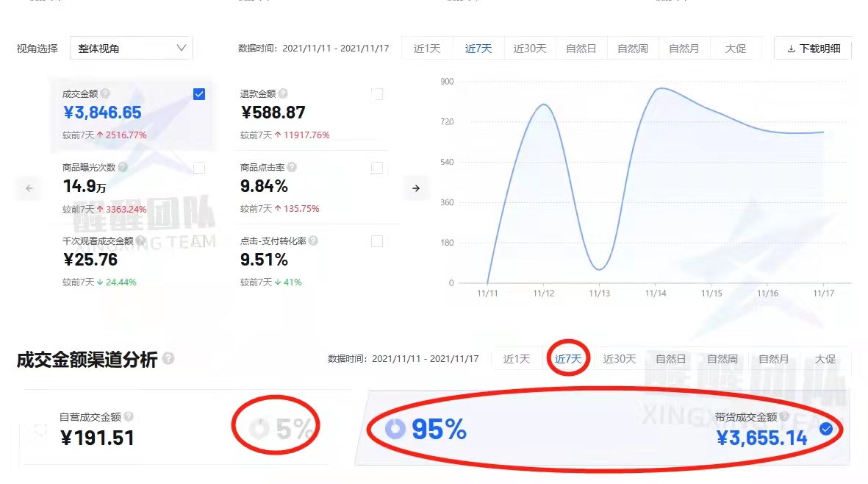Click the 11/17 label on chart axis
This screenshot has width=868, height=484.
(x=823, y=293)
